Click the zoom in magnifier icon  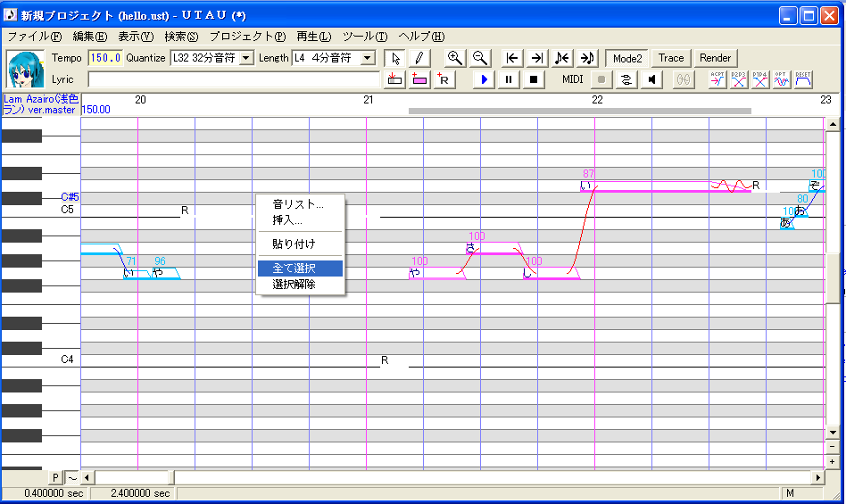(x=455, y=58)
